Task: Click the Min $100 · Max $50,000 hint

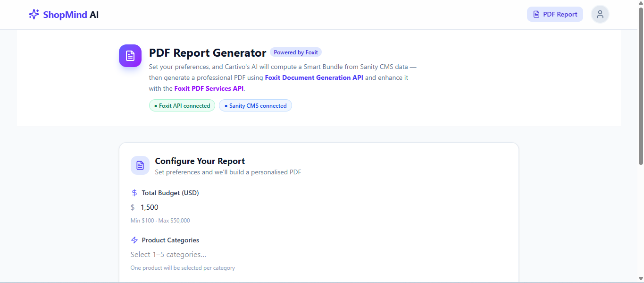Action: (x=160, y=221)
